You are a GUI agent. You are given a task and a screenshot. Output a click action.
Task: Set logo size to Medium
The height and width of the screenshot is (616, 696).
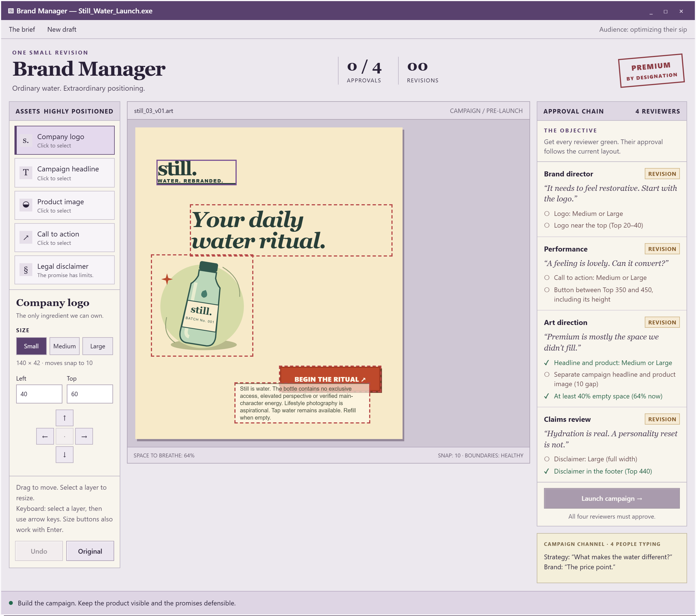coord(65,346)
